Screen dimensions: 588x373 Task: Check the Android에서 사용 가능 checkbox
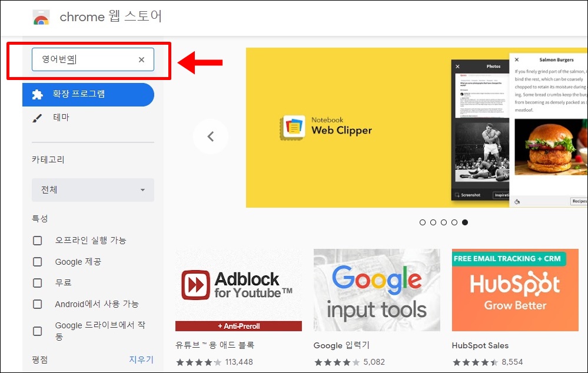38,304
